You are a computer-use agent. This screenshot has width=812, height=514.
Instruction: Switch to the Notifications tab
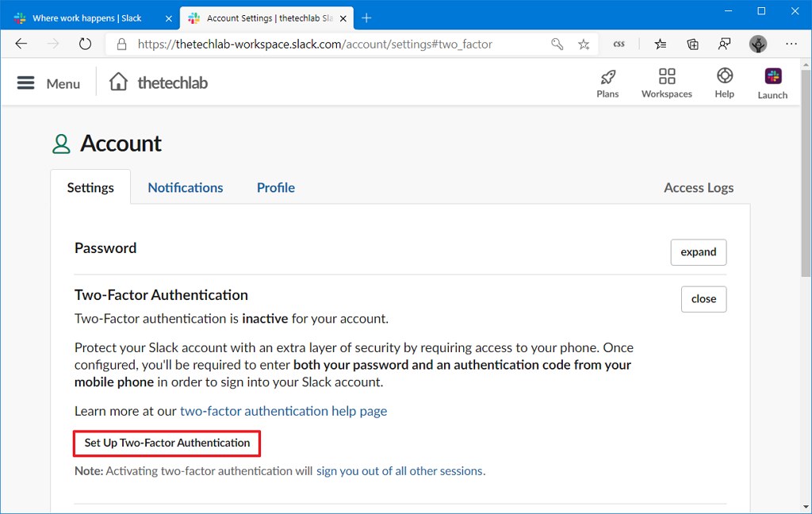(x=185, y=187)
